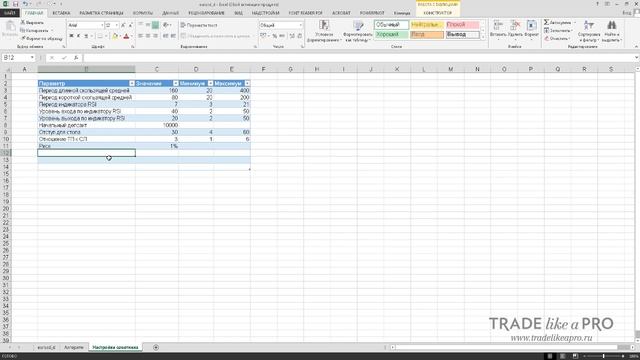Click the Undo arrow icon
The image size is (640, 360).
(x=25, y=4)
